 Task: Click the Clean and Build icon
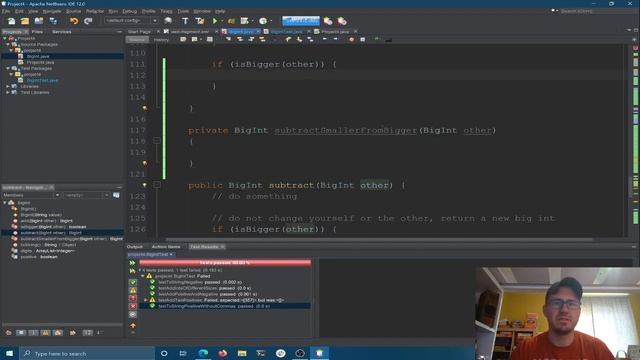[200, 21]
